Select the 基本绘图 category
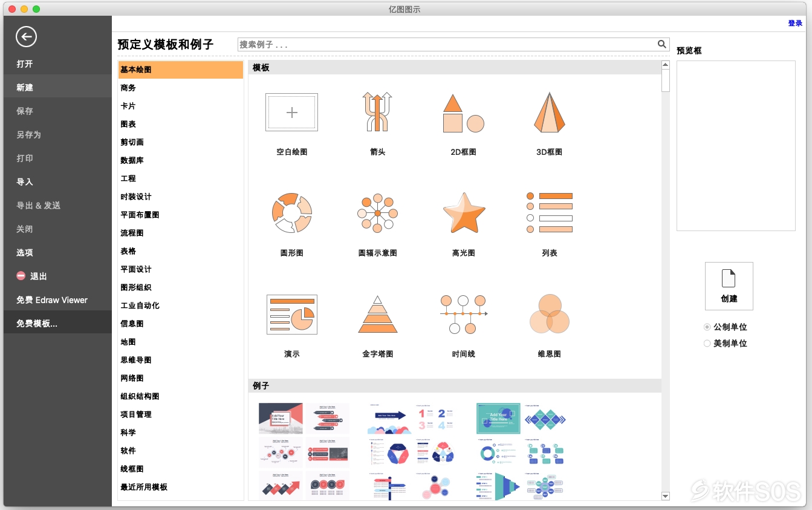The width and height of the screenshot is (812, 510). coord(181,70)
